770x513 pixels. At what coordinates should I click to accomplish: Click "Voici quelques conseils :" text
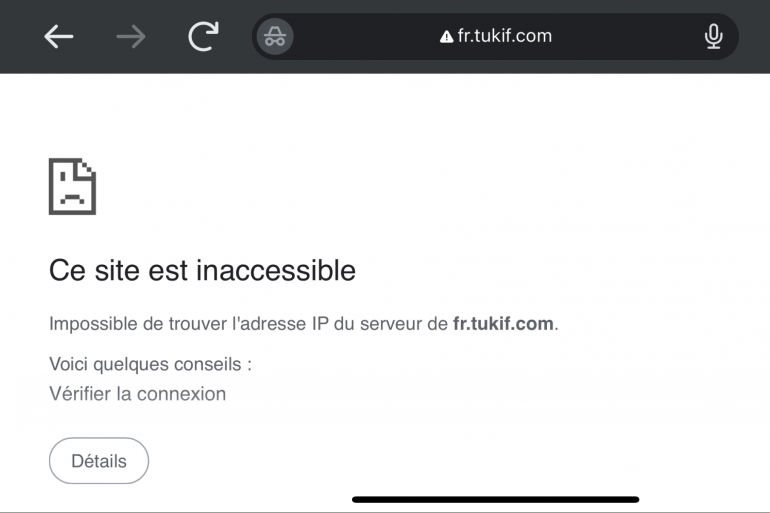tap(150, 364)
